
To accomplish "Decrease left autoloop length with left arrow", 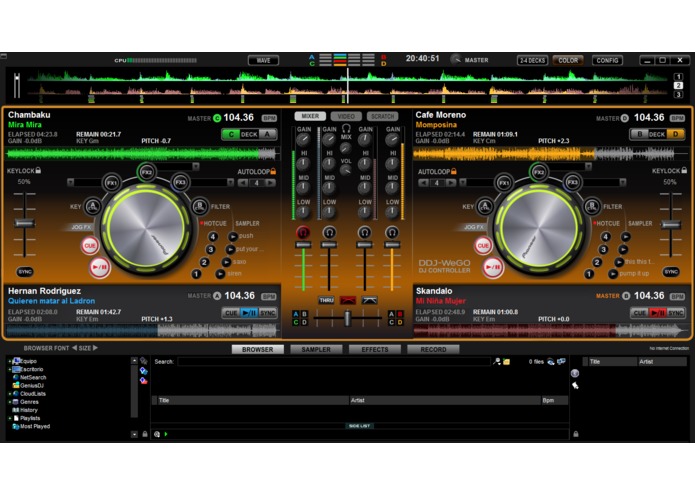I will 243,183.
